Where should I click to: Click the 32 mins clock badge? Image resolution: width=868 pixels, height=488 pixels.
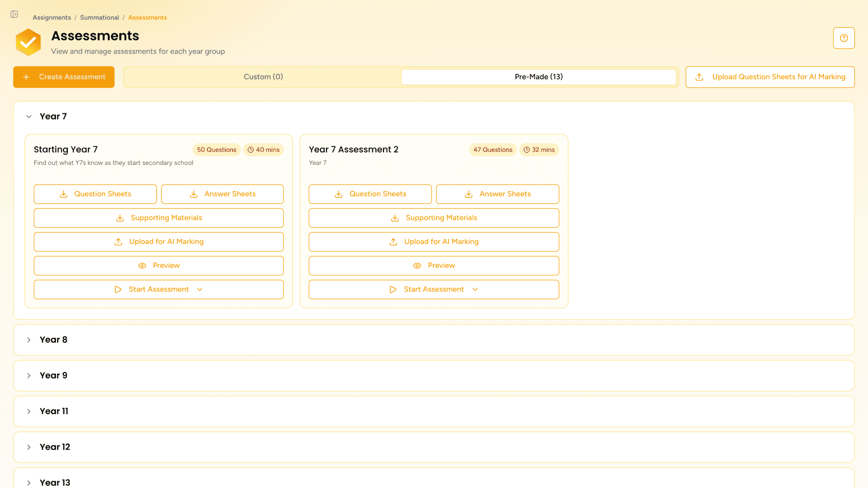coord(539,150)
